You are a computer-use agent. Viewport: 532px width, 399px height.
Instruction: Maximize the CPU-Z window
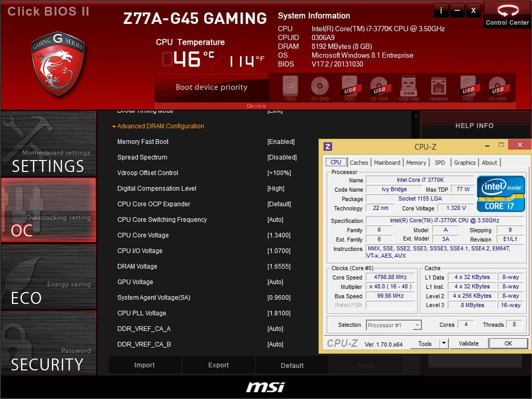[501, 145]
